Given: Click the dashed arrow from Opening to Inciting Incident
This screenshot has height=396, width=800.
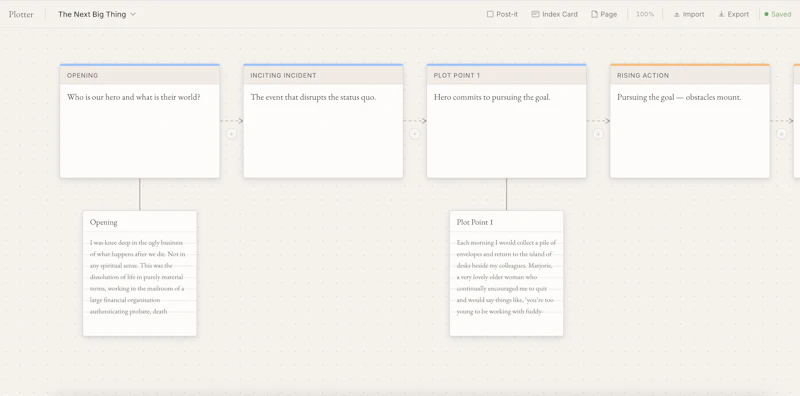Looking at the screenshot, I should pyautogui.click(x=232, y=121).
